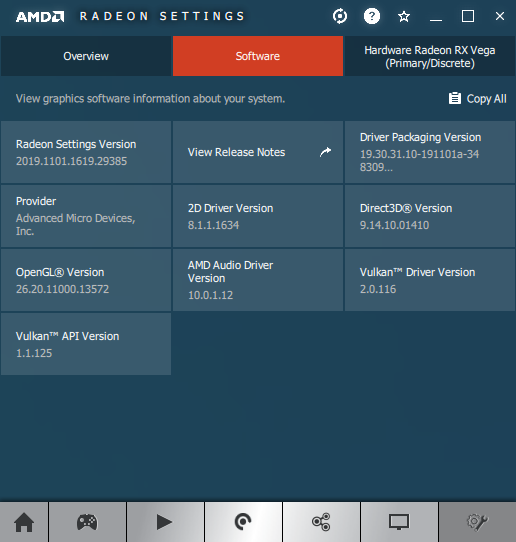Click 2D Driver Version value 8.1.1.1634
The width and height of the screenshot is (516, 542).
pyautogui.click(x=213, y=225)
